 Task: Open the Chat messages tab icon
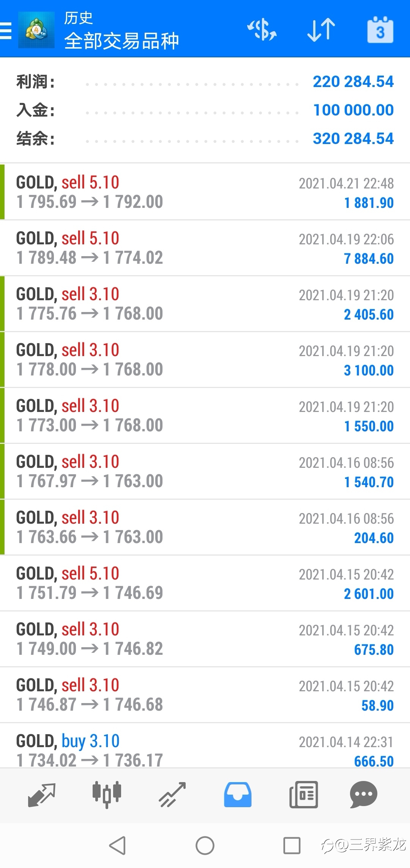coord(363,795)
